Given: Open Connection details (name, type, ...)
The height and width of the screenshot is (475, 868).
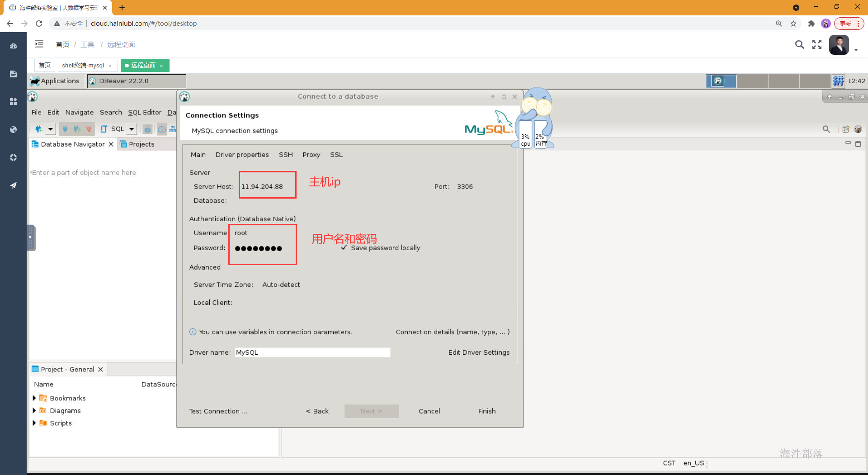Looking at the screenshot, I should (x=453, y=332).
